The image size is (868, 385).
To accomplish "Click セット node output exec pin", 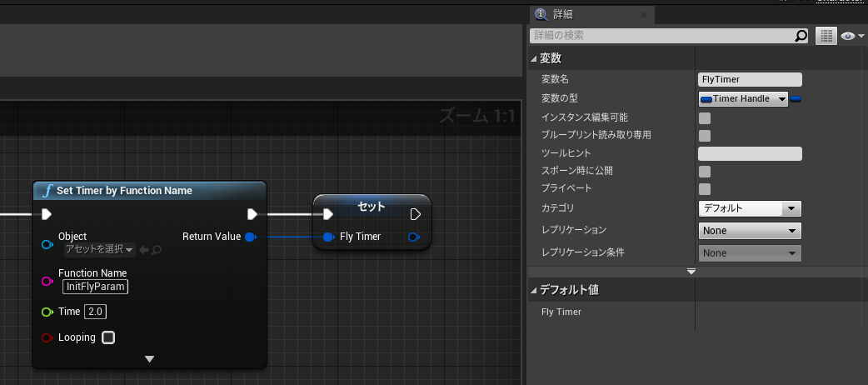I will (x=415, y=214).
